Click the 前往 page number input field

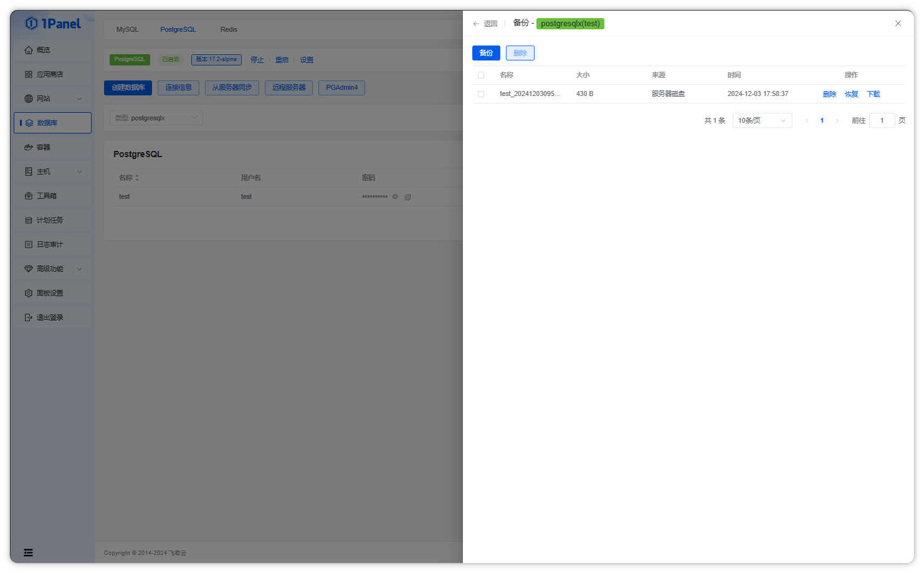882,120
